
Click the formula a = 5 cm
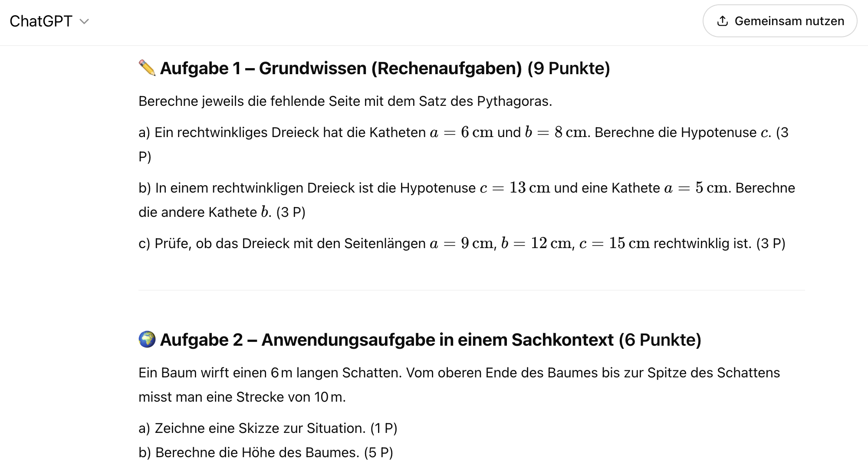pos(696,188)
